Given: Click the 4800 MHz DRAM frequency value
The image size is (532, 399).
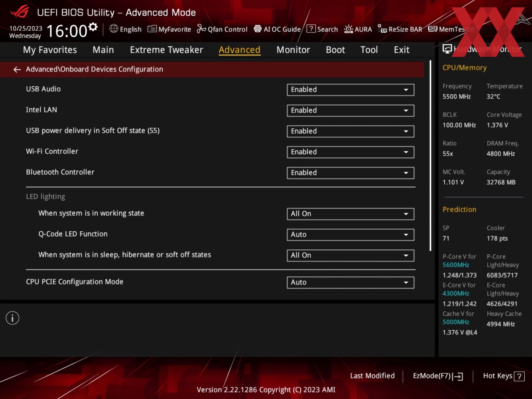Looking at the screenshot, I should pyautogui.click(x=501, y=154).
